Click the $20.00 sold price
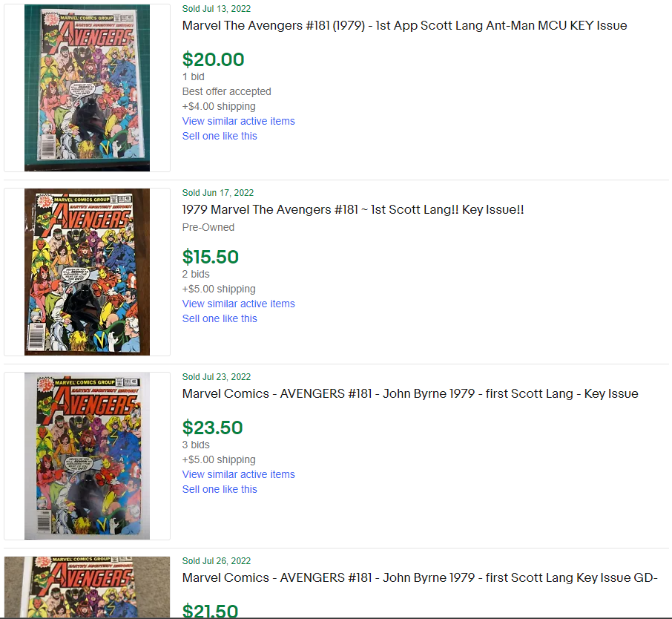 click(x=213, y=59)
